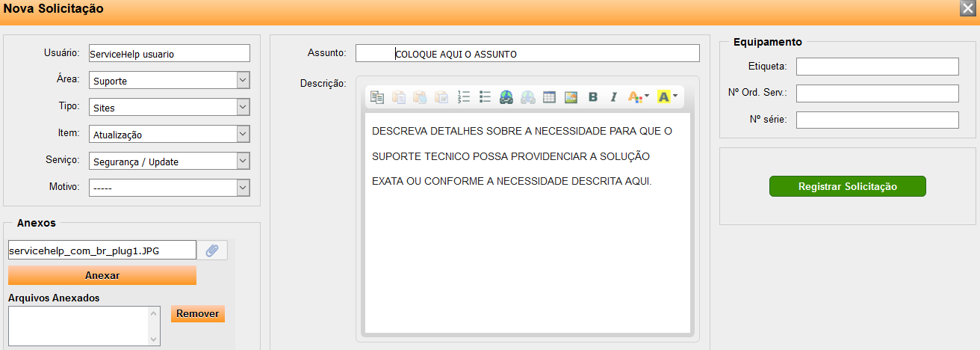Click the paperclip icon to browse attachment
The height and width of the screenshot is (350, 980).
click(212, 251)
